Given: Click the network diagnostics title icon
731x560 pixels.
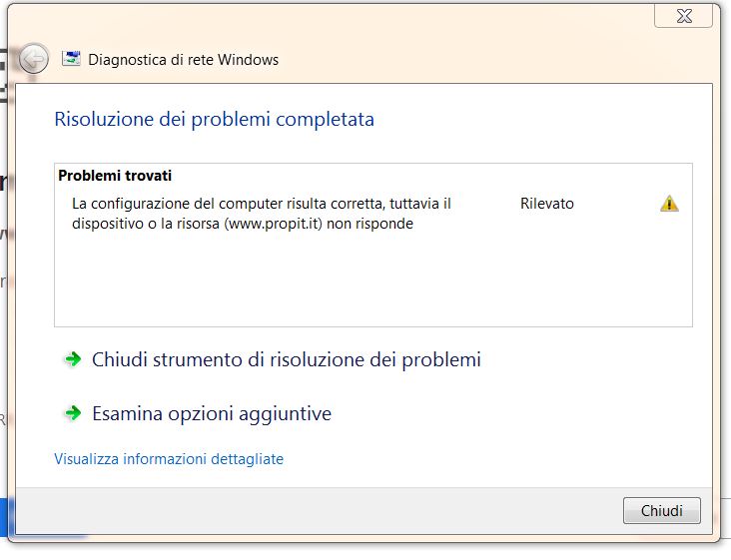Looking at the screenshot, I should click(71, 59).
